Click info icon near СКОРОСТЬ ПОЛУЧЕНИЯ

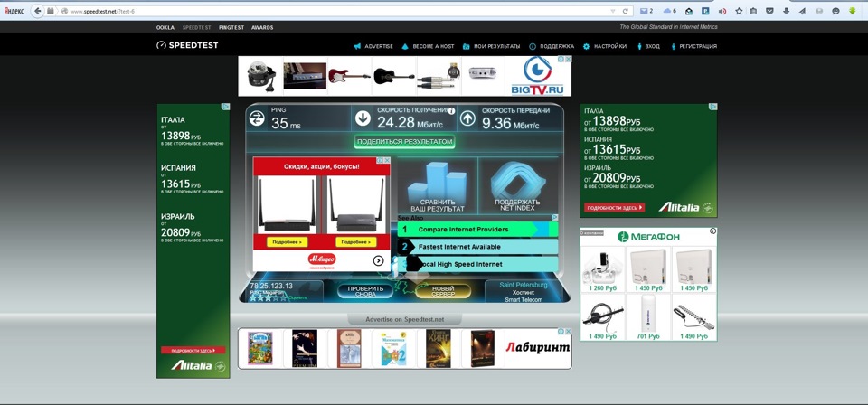click(452, 110)
